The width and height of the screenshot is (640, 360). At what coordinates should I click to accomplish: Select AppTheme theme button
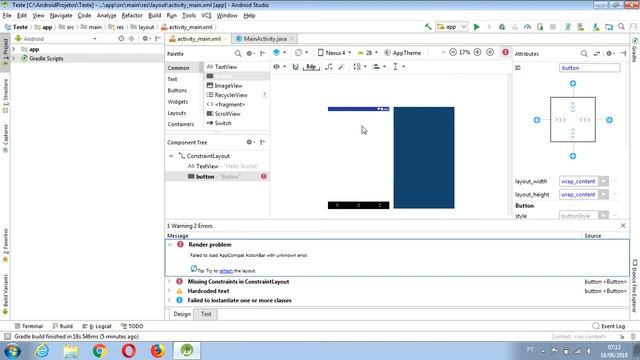[402, 53]
